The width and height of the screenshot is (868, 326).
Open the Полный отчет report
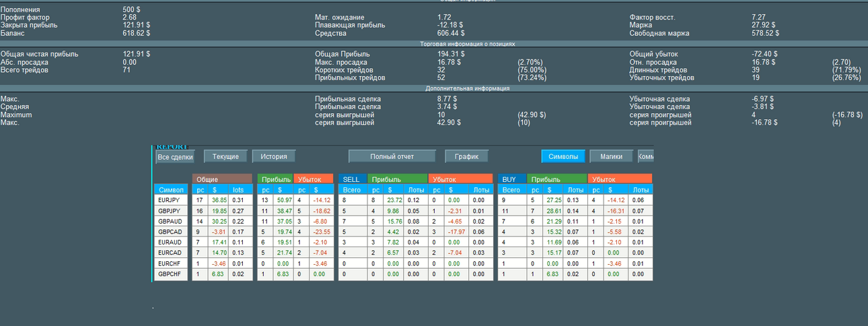click(x=392, y=156)
